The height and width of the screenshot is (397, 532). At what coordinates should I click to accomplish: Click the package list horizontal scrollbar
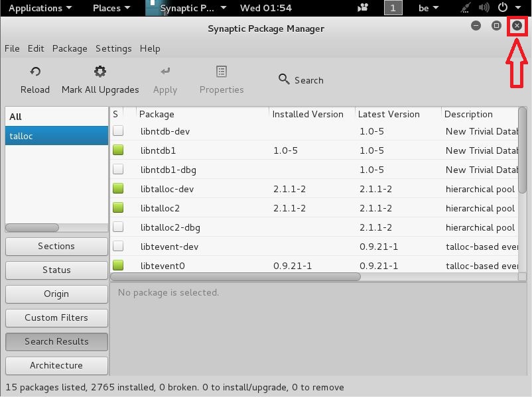pos(235,277)
